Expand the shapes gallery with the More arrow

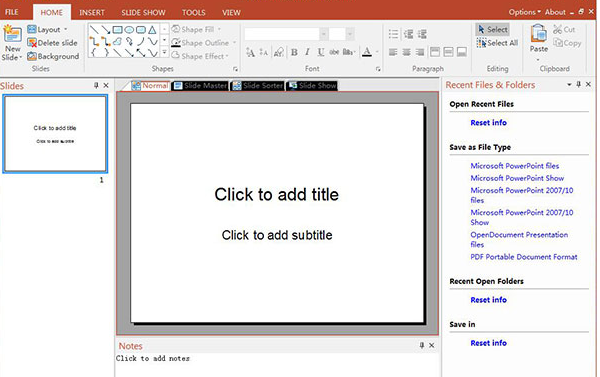(164, 52)
